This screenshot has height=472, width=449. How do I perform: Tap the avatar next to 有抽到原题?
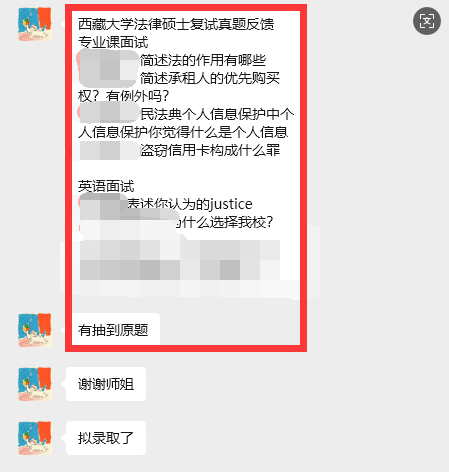(35, 330)
